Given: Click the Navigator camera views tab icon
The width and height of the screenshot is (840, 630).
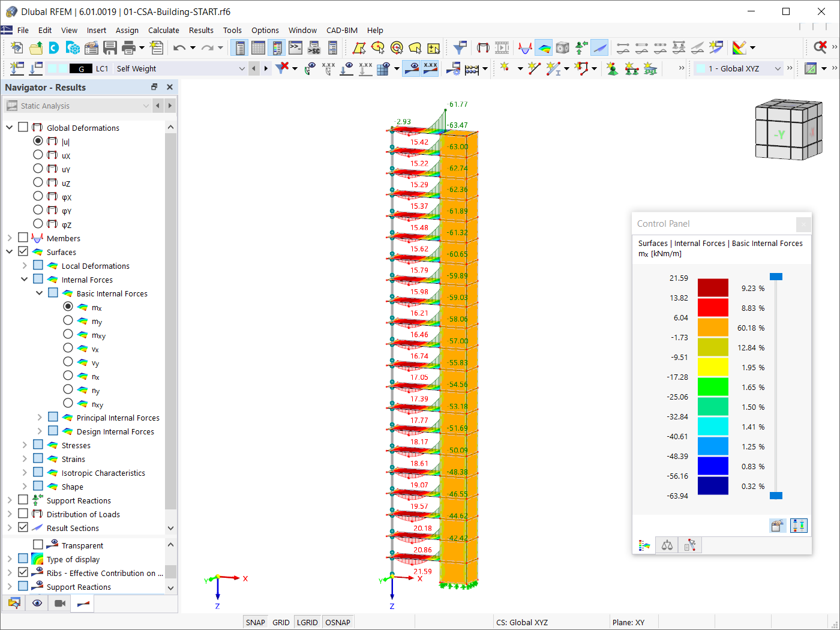Looking at the screenshot, I should point(60,603).
